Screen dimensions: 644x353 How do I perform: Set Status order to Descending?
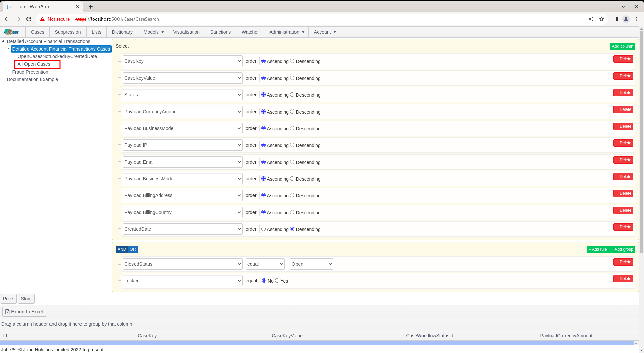point(292,95)
